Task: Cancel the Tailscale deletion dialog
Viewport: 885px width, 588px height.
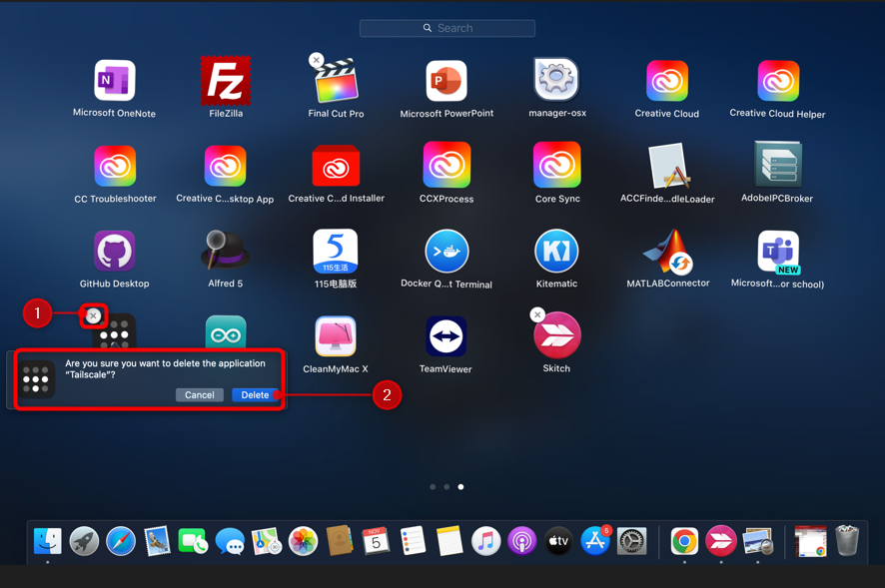Action: coord(199,395)
